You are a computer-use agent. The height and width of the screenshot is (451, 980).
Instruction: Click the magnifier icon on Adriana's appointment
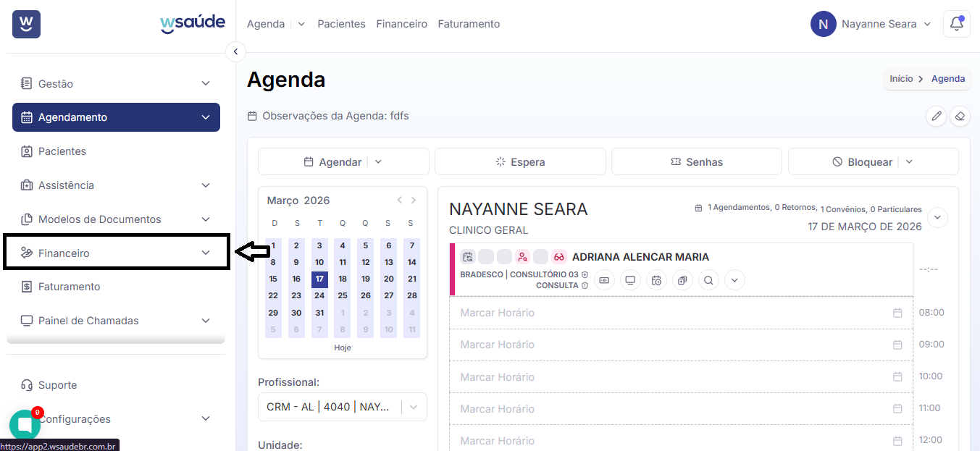708,280
